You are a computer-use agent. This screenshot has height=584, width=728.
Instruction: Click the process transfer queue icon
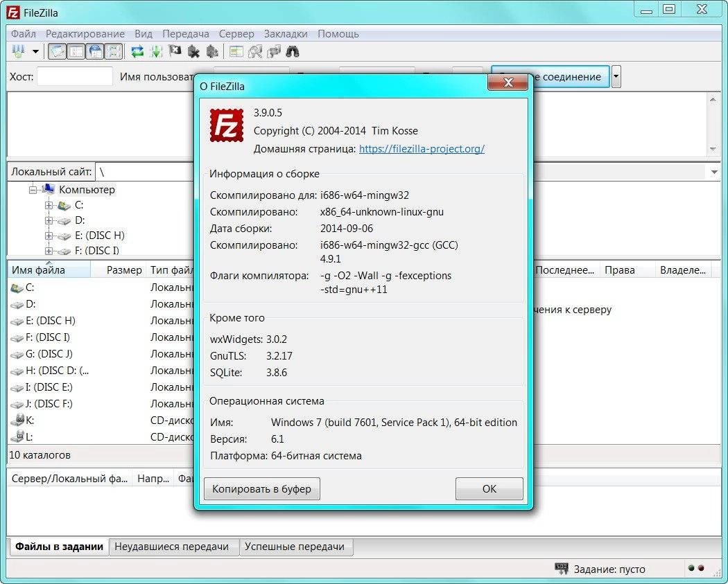pos(156,51)
